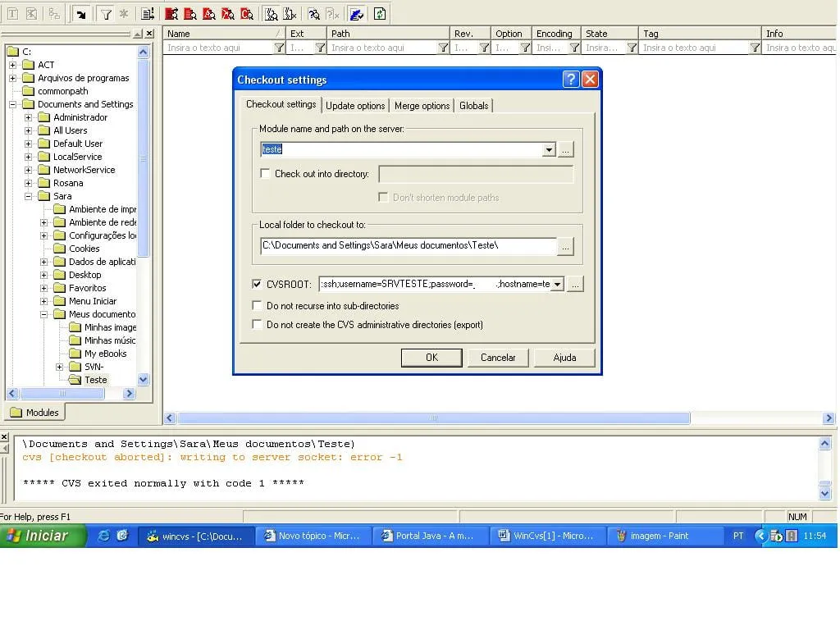
Task: Click the filter funnel in the Name column
Action: (x=279, y=48)
